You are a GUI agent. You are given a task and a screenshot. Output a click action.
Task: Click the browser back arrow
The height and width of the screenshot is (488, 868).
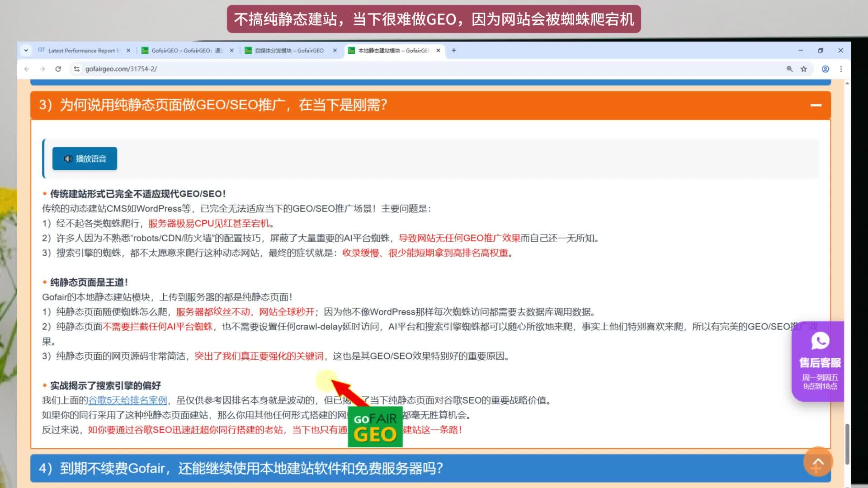tap(27, 69)
